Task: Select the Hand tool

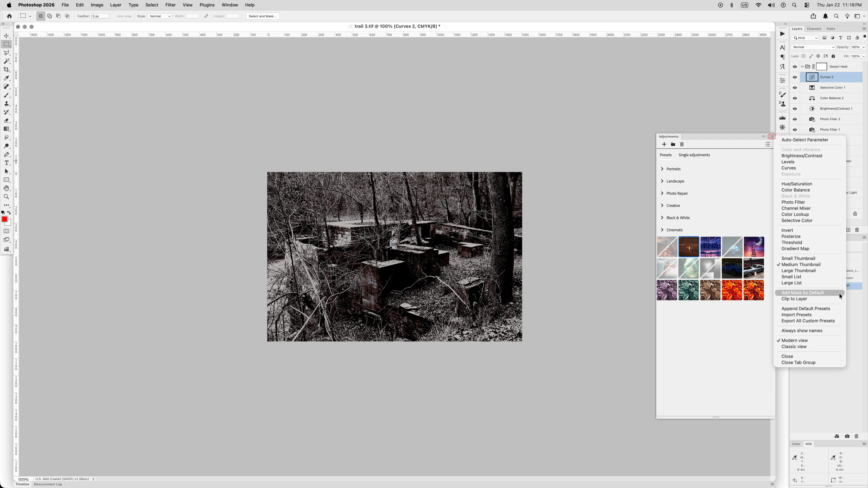Action: point(6,188)
